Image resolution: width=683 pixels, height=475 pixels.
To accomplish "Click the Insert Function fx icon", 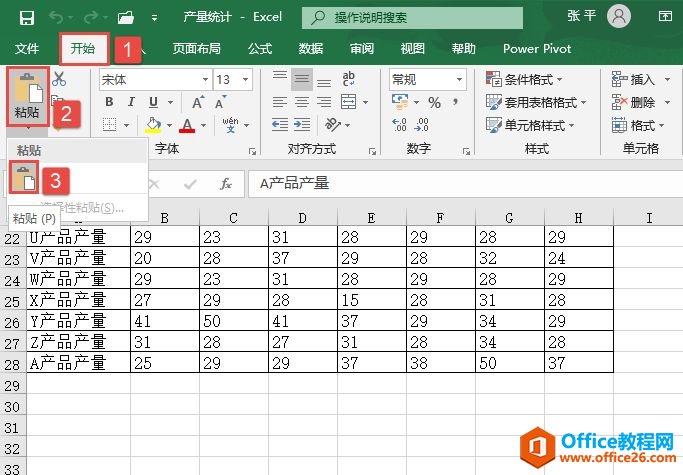I will 226,184.
